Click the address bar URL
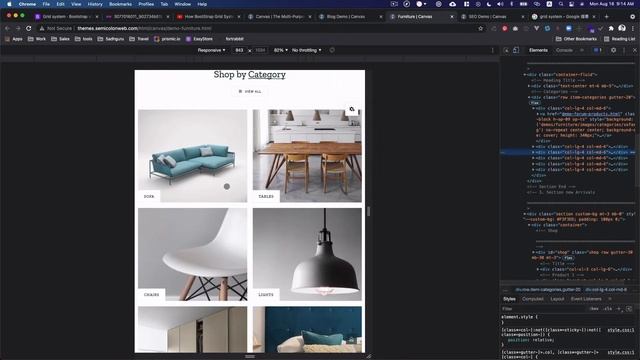Screen dimensions: 640x360 pyautogui.click(x=144, y=28)
